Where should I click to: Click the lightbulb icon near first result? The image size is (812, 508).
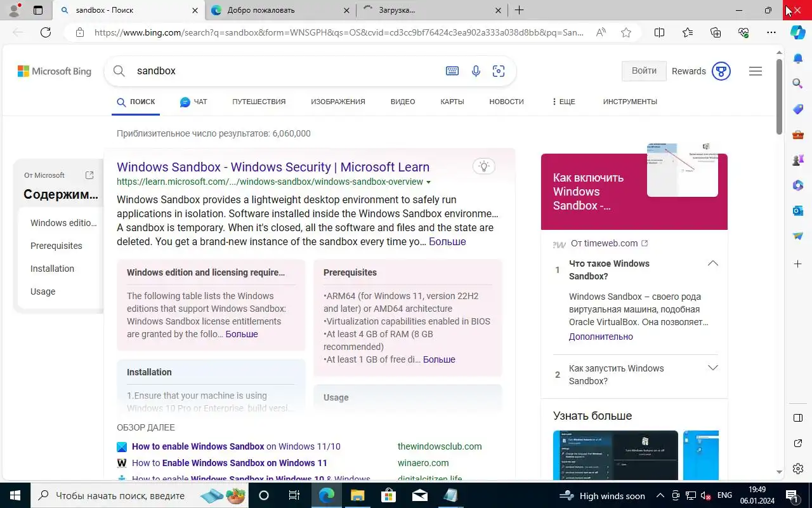coord(484,166)
